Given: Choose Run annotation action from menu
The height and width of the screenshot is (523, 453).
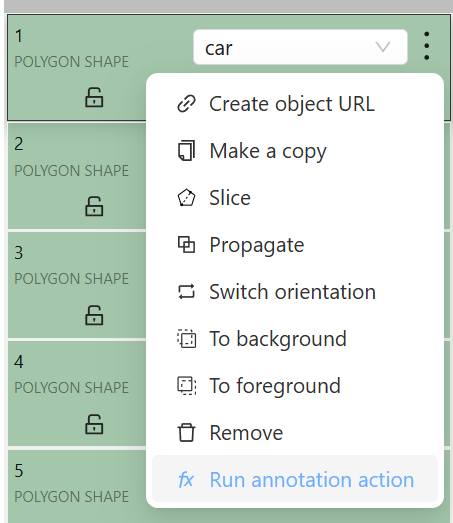Looking at the screenshot, I should pos(295,479).
